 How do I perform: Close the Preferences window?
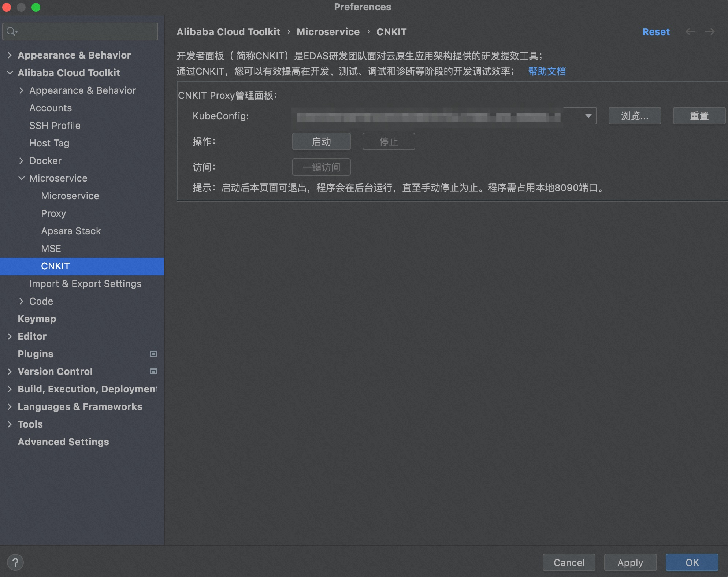pos(7,7)
